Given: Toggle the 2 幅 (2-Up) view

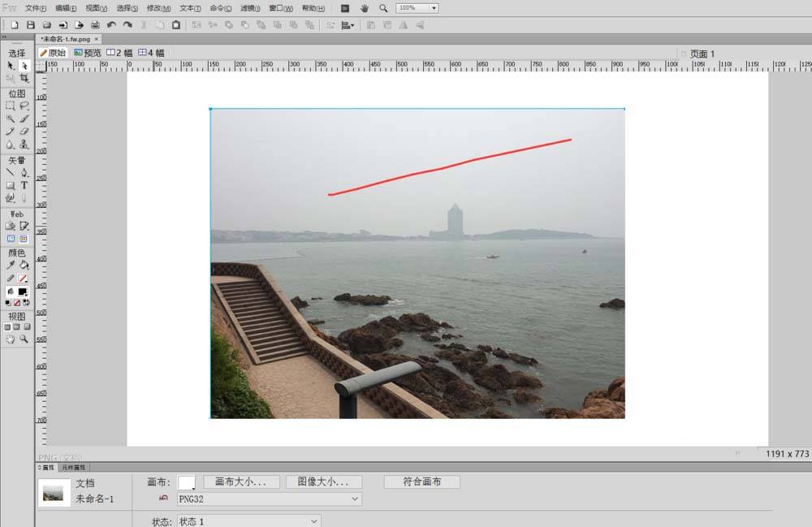Looking at the screenshot, I should (119, 53).
